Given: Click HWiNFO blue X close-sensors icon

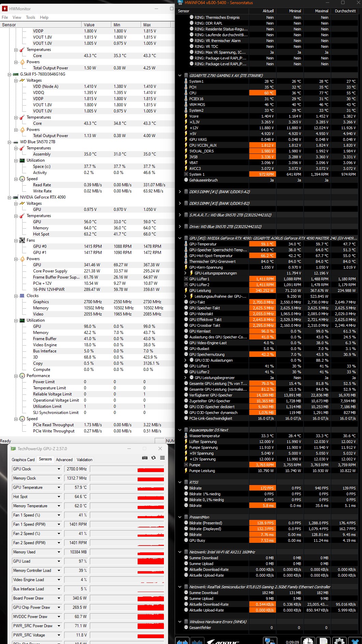Looking at the screenshot, I should 355,641.
